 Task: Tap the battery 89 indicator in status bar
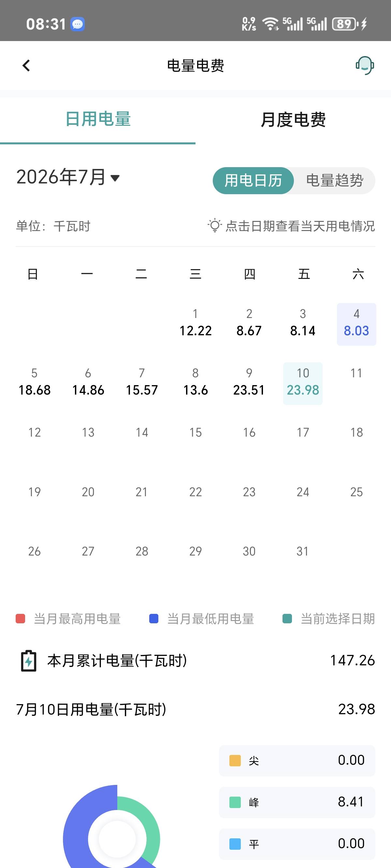click(345, 24)
